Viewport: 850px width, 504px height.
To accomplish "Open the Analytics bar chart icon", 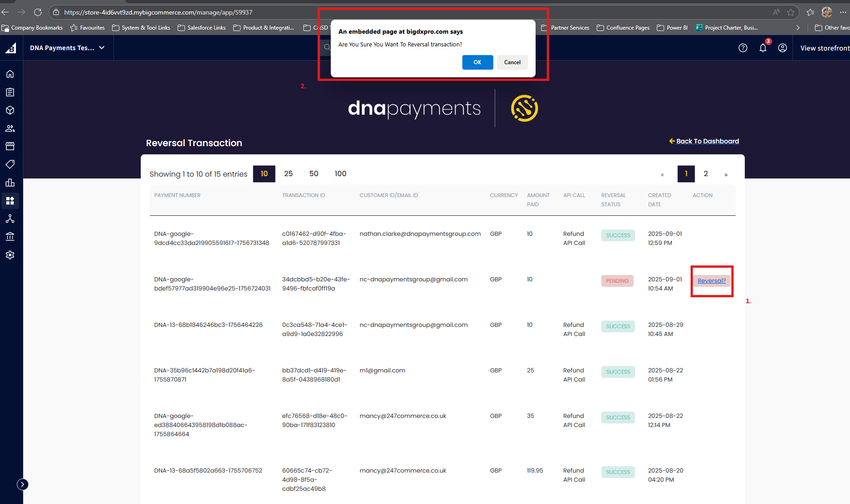I will pyautogui.click(x=10, y=183).
